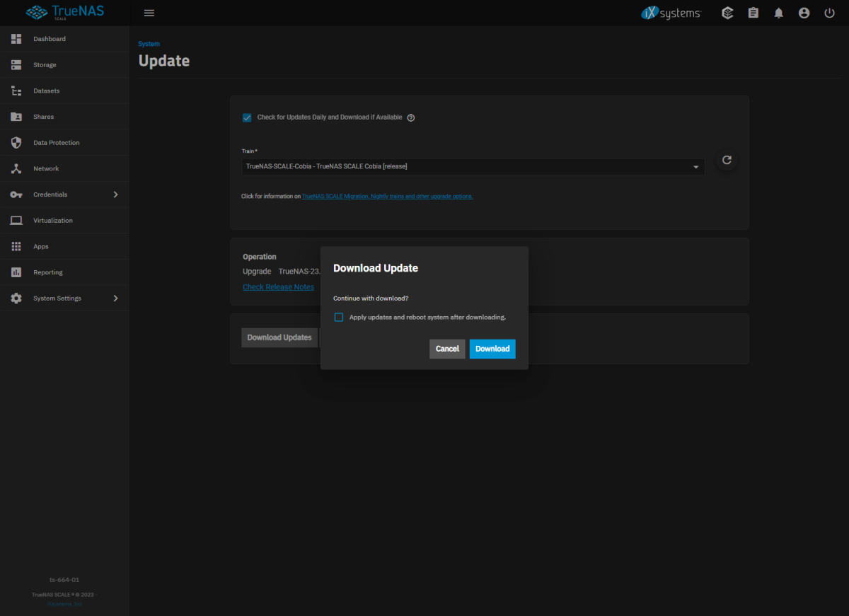Click the Continue with download? text

(371, 298)
